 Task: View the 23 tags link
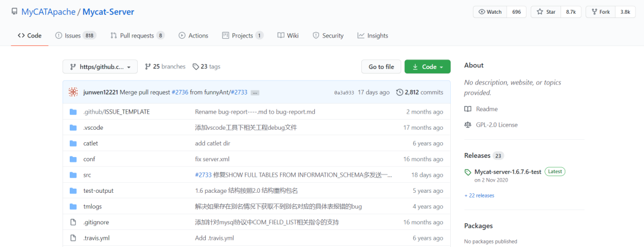(x=206, y=66)
